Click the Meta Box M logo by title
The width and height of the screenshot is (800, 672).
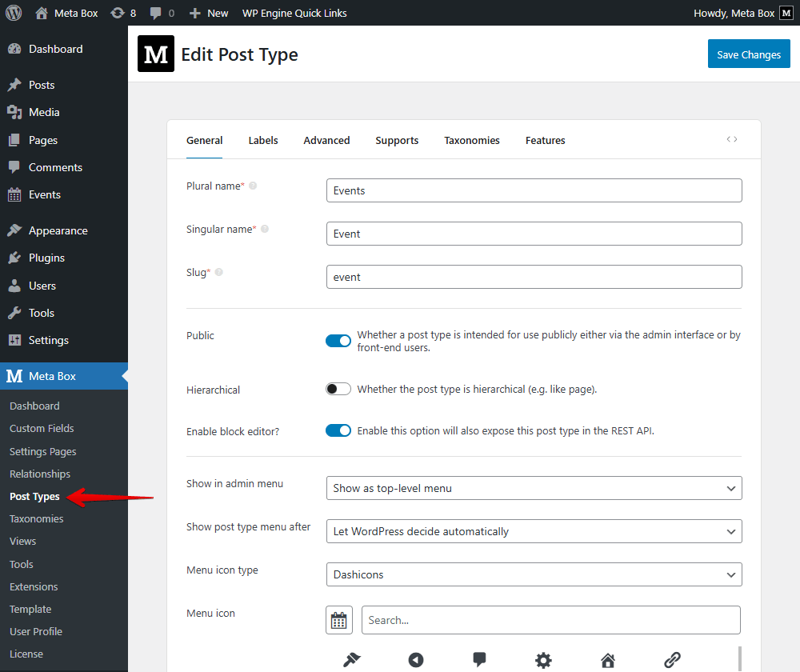(156, 54)
